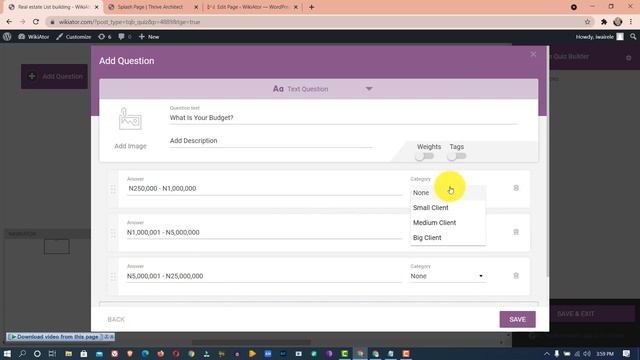Toggle the Tags switch
This screenshot has width=640, height=360.
(x=456, y=156)
